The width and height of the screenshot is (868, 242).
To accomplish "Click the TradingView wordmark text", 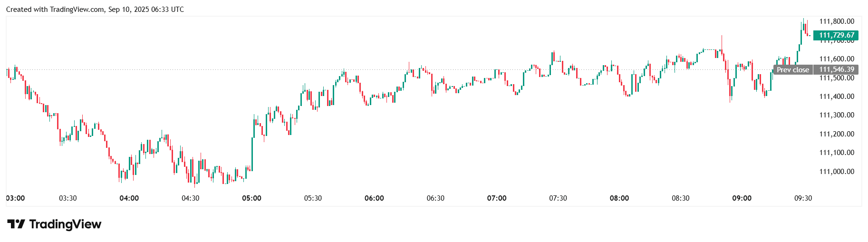I will tap(65, 224).
